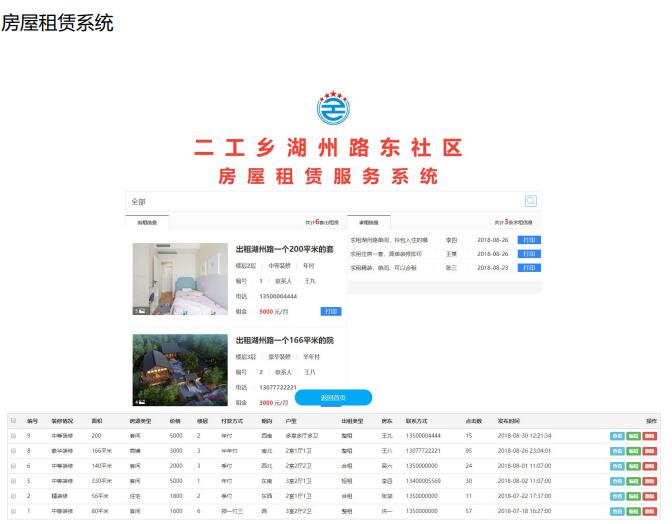The height and width of the screenshot is (524, 672).
Task: Select the 求租信息 tab above rental requests
Action: (369, 222)
